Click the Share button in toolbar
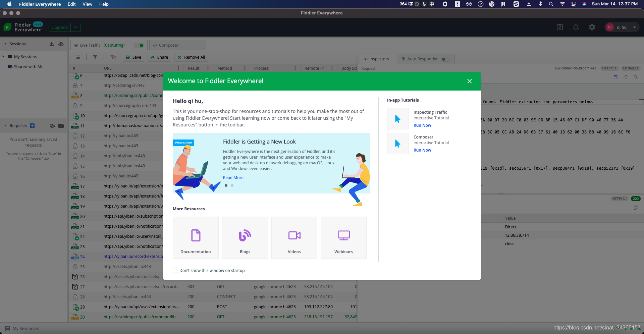 (x=159, y=57)
